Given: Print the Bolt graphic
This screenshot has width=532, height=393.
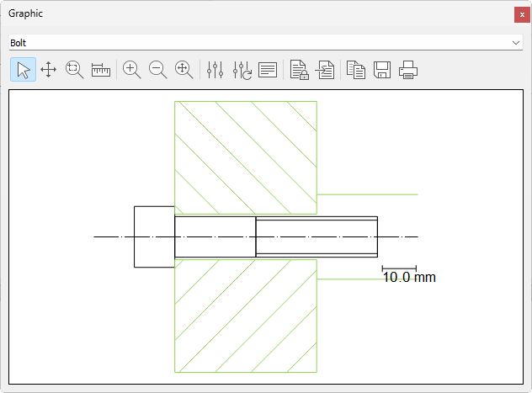Looking at the screenshot, I should (409, 70).
